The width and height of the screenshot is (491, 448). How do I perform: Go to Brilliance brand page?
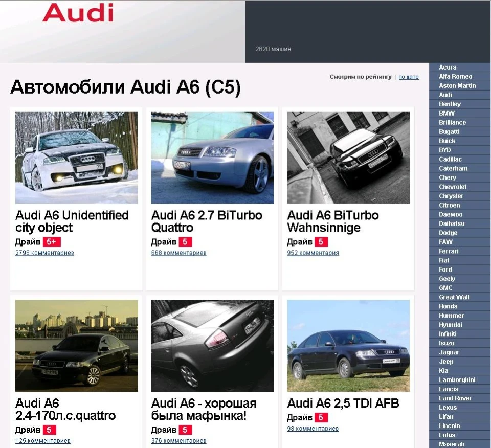(x=452, y=122)
